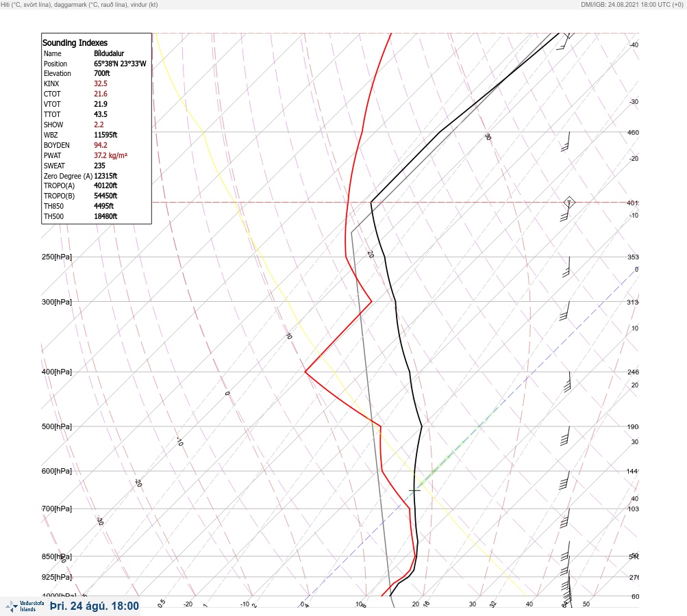Click the 353 height label on right axis
This screenshot has height=616, width=687.
tap(633, 257)
